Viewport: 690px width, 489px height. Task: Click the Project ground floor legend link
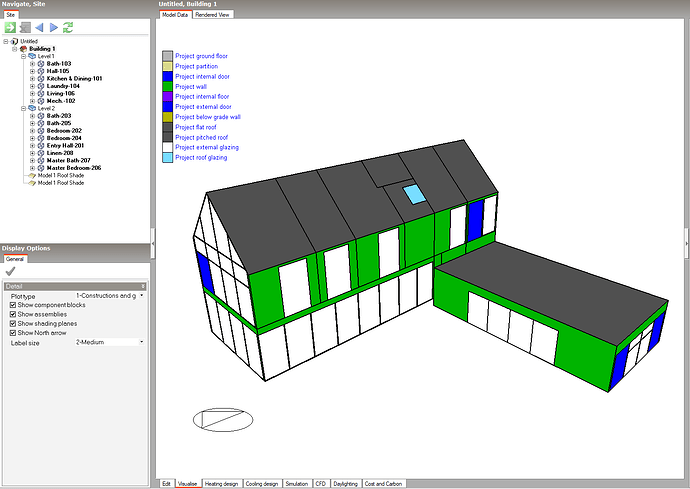click(x=202, y=56)
